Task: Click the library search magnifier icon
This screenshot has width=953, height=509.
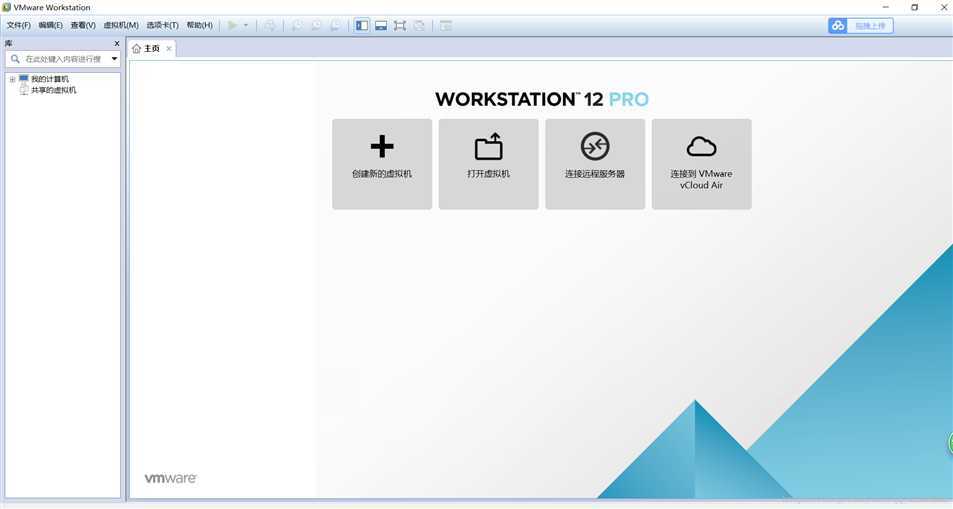Action: pos(15,59)
